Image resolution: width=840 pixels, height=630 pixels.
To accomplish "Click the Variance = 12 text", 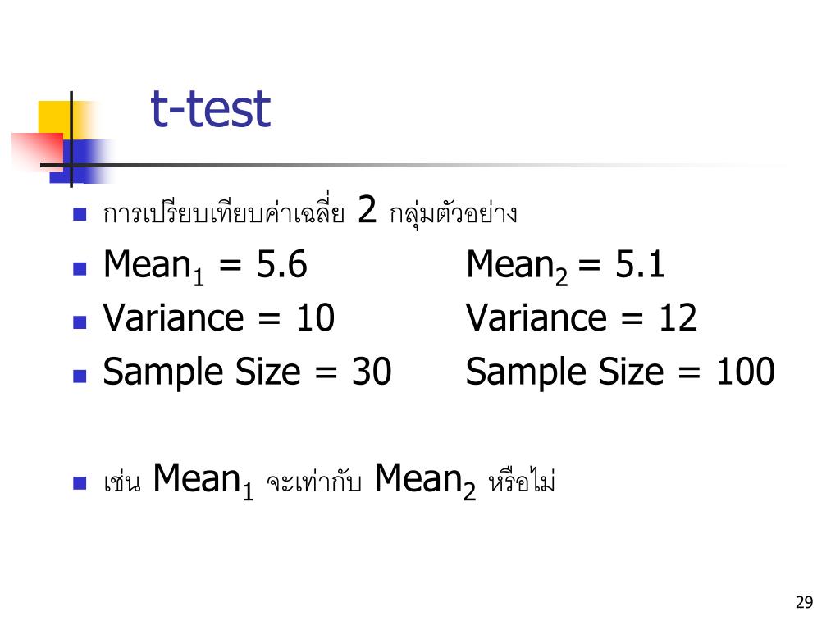I will click(582, 317).
